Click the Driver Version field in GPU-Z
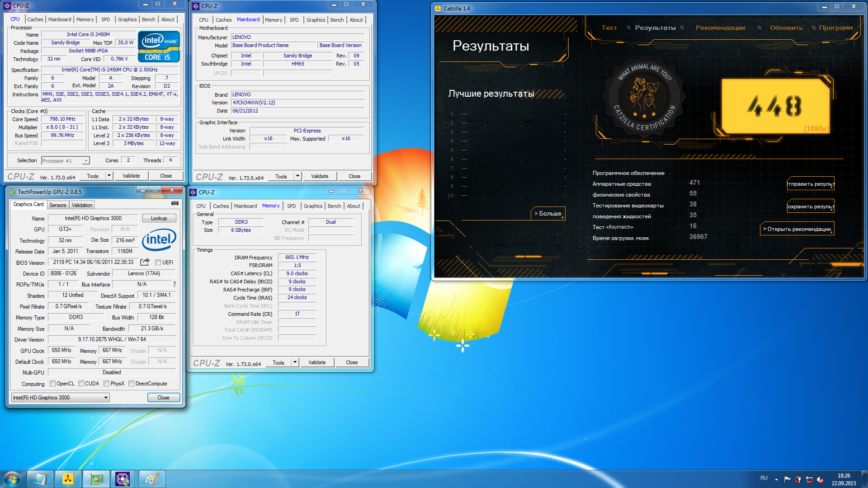868x488 pixels. click(112, 339)
